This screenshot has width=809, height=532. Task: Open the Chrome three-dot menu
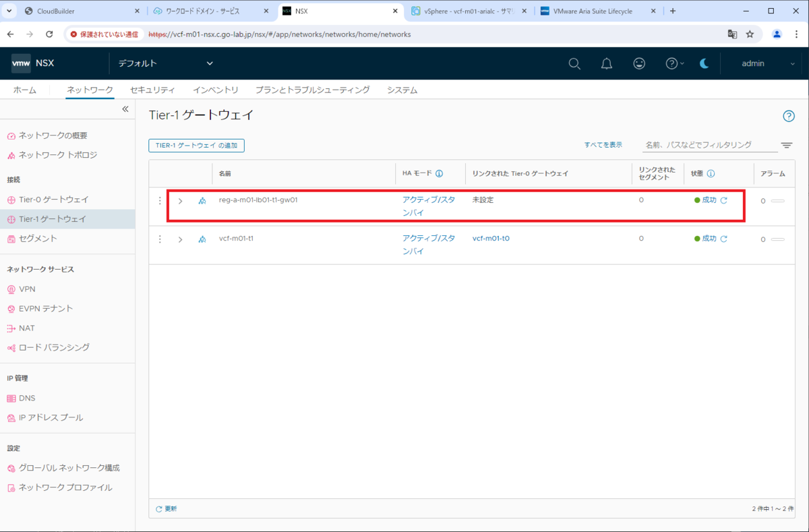coord(796,34)
